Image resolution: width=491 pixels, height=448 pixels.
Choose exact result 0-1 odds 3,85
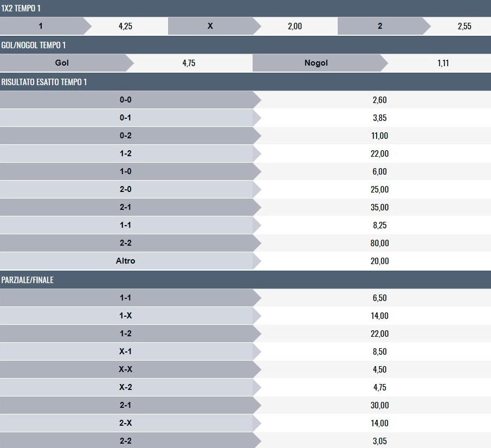coord(379,118)
